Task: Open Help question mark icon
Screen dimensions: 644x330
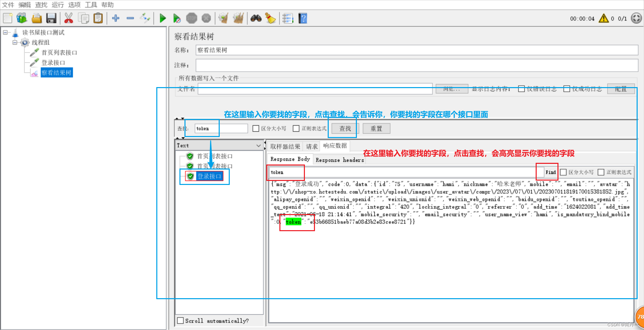Action: pyautogui.click(x=303, y=18)
